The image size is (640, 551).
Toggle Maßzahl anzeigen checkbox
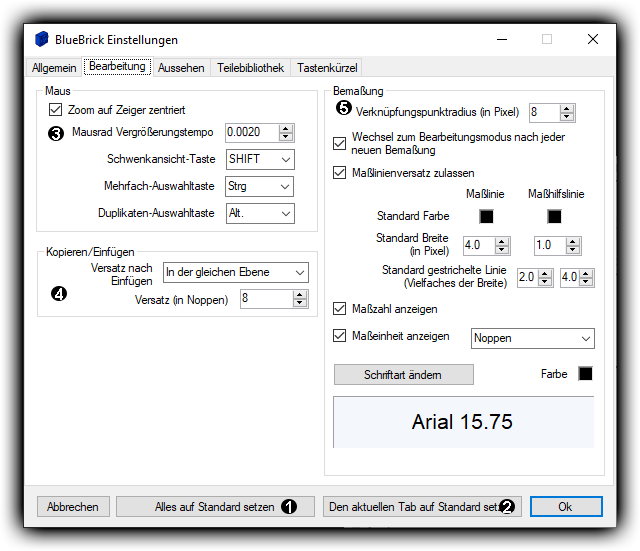[340, 309]
